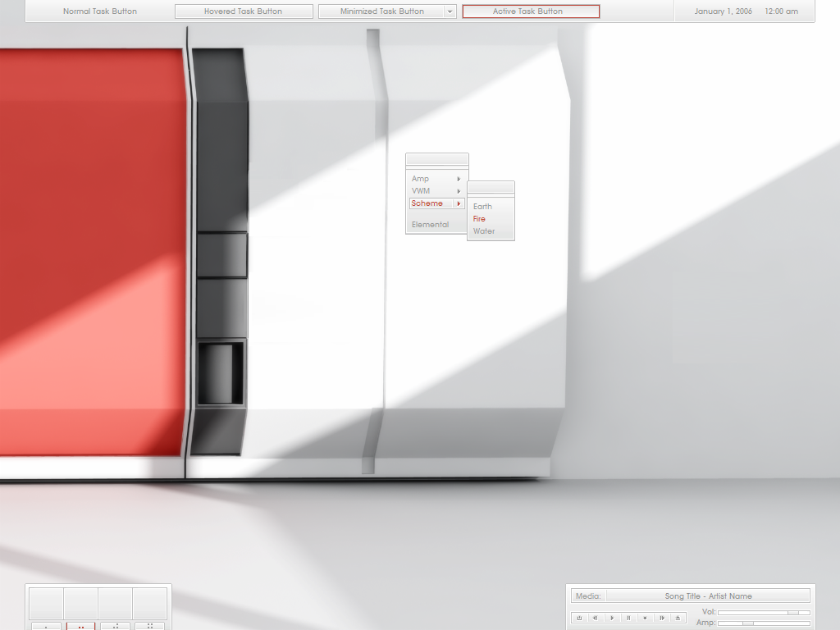Switch to the three-dot desktop button
Image resolution: width=840 pixels, height=630 pixels.
[115, 626]
